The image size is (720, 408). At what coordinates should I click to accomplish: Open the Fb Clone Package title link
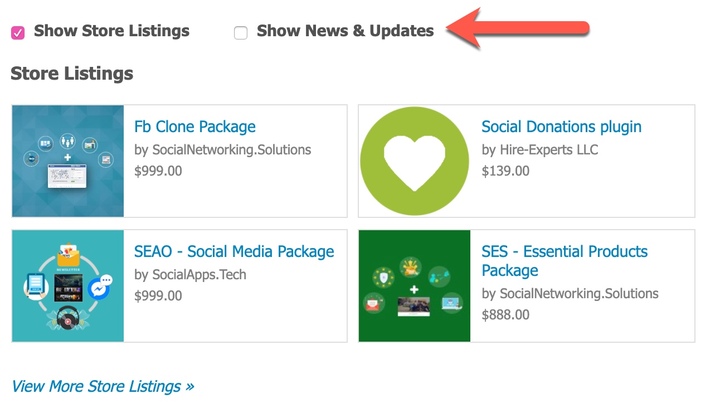195,127
